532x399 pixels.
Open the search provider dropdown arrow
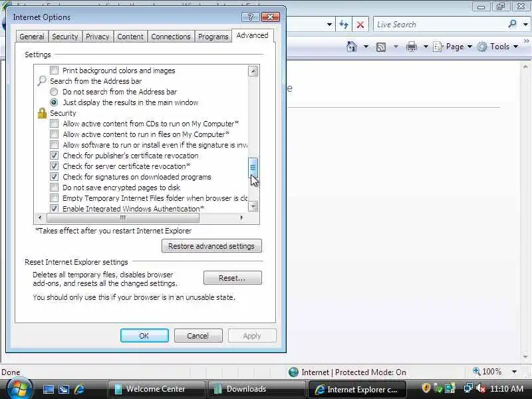(525, 25)
